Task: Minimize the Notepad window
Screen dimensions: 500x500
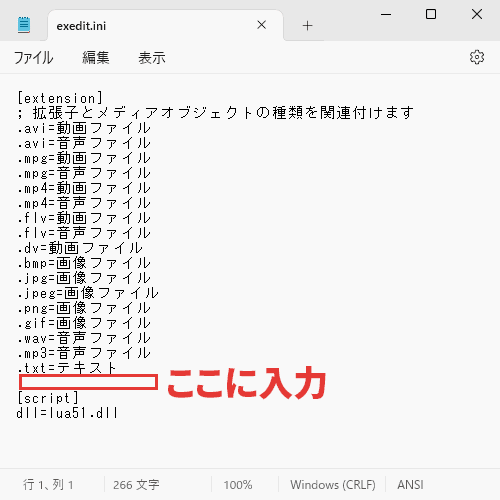Action: (x=386, y=14)
